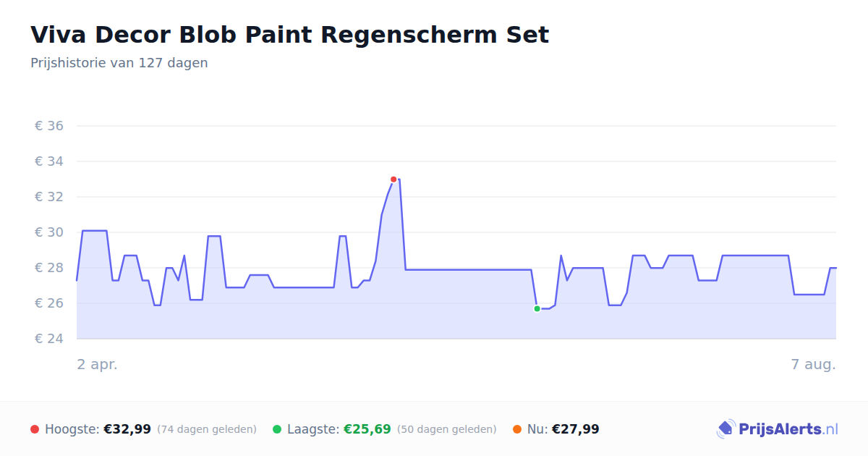Select the green dot beside Laagste
This screenshot has width=868, height=456.
(x=277, y=429)
